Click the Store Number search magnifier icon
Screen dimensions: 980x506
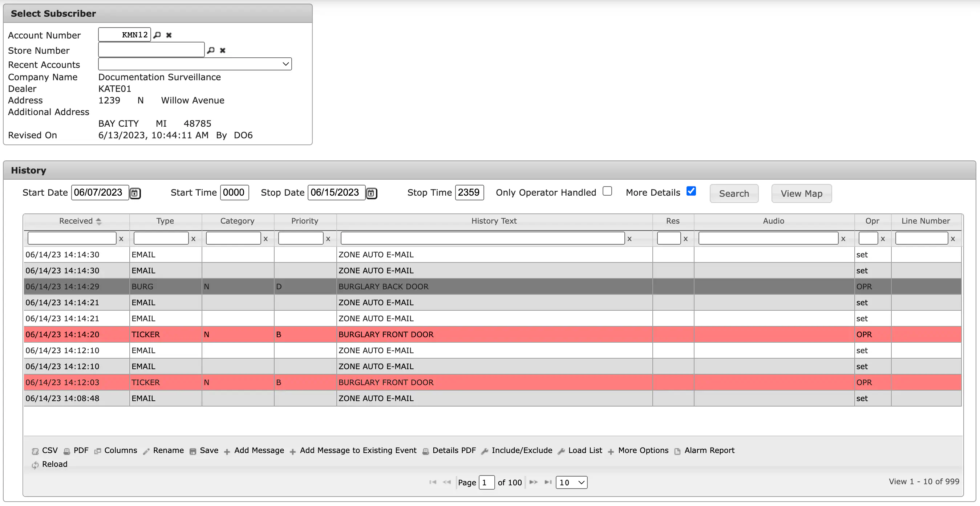click(x=211, y=50)
